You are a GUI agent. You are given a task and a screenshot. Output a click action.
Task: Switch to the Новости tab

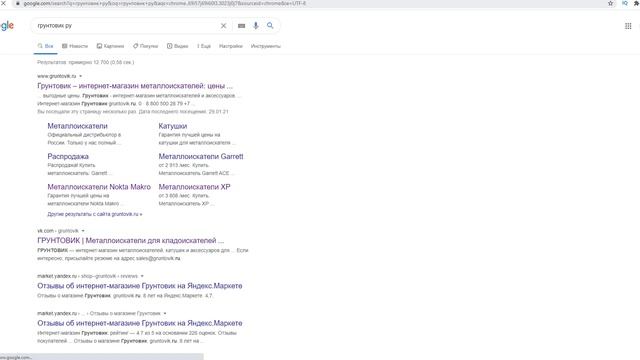(x=75, y=46)
